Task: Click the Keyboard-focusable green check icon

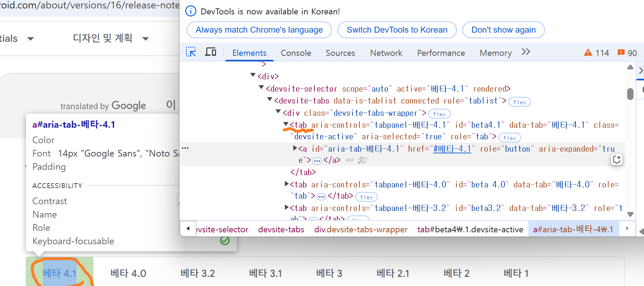Action: click(x=225, y=240)
